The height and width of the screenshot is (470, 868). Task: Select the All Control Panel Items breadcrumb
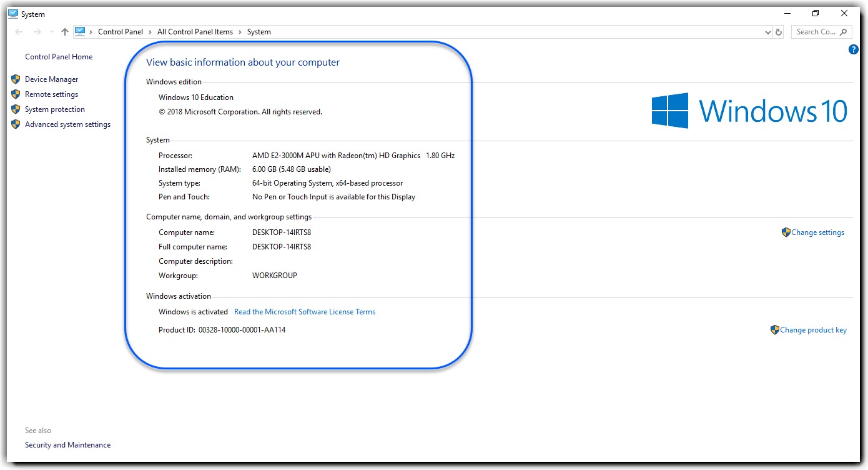[195, 32]
